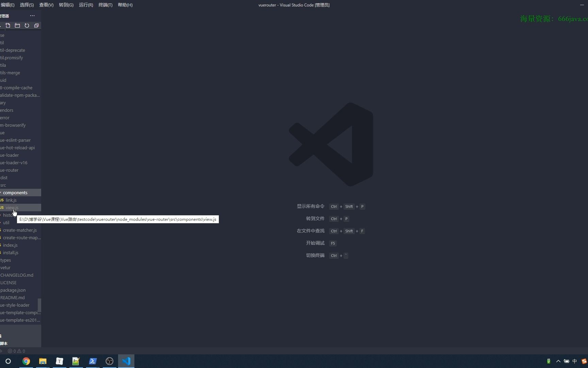Open index.js in vue-router src
Viewport: 588px width, 368px height.
[20, 245]
